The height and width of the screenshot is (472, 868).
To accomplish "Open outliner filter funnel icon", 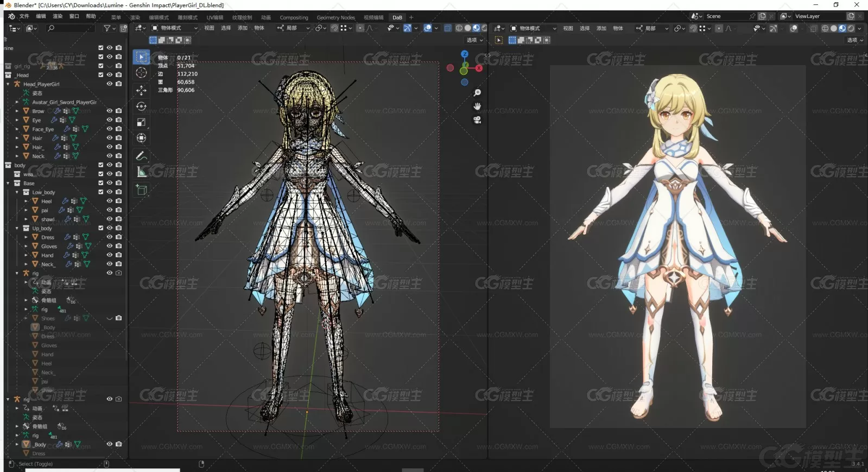I will click(107, 28).
